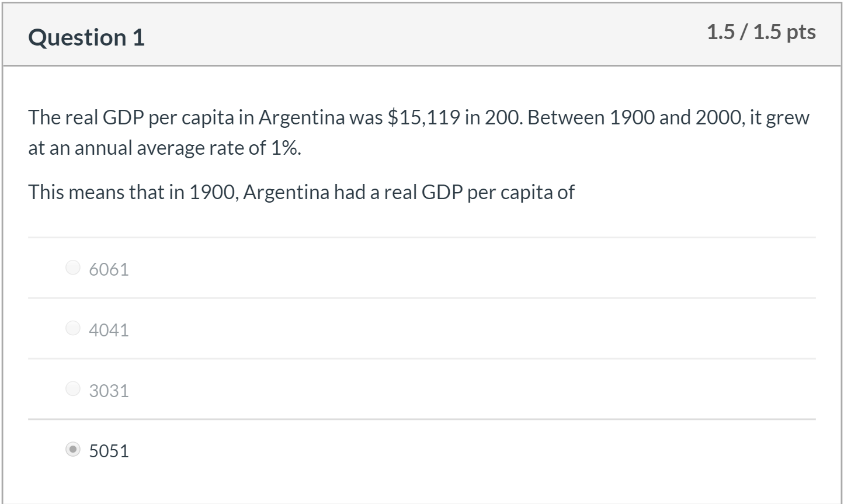Select the radio button for answer 4041
The image size is (844, 504).
(72, 328)
